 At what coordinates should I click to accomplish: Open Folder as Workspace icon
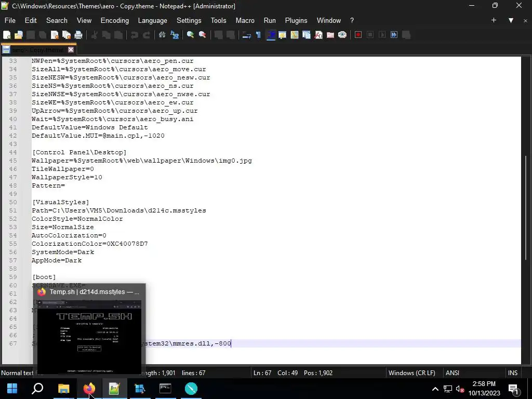(x=330, y=35)
